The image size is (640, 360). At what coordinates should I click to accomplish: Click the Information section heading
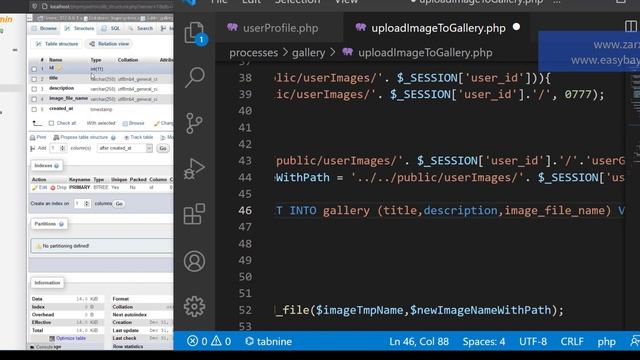[47, 283]
